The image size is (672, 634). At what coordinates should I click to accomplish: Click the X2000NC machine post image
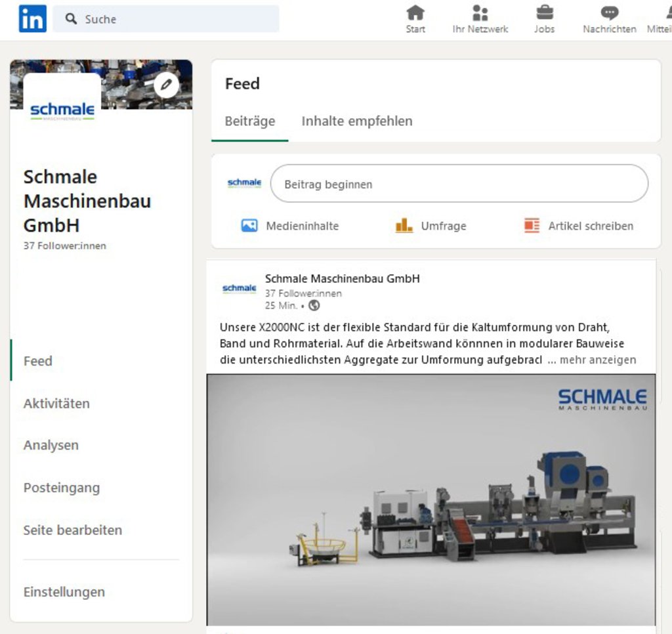(x=431, y=500)
